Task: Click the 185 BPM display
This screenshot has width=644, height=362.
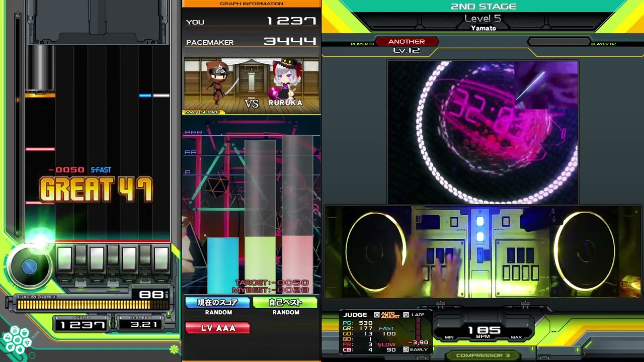Action: [484, 330]
